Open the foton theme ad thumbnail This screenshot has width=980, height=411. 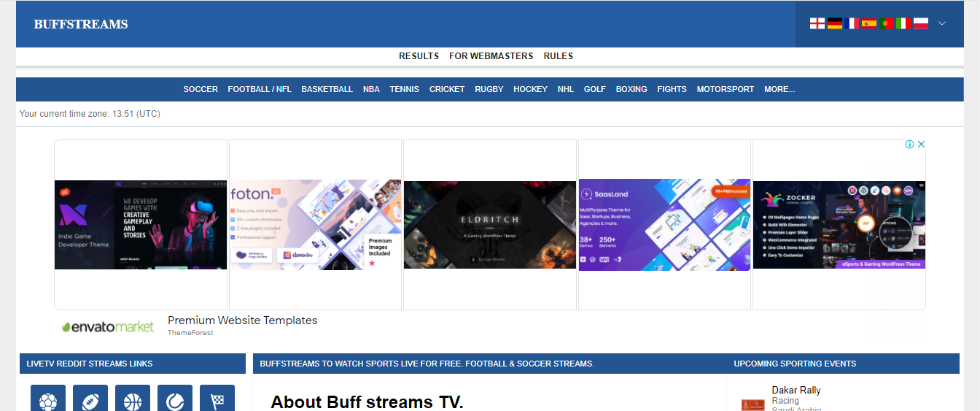coord(315,225)
